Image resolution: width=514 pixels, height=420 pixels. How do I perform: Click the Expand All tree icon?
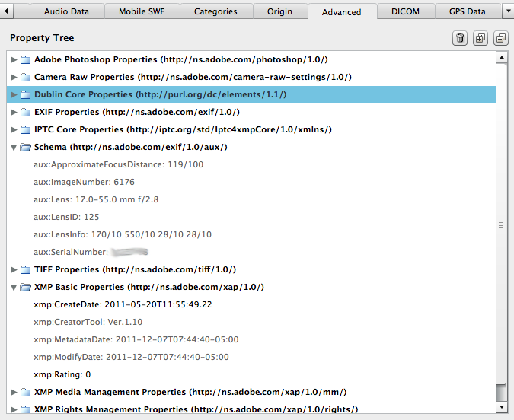point(480,38)
